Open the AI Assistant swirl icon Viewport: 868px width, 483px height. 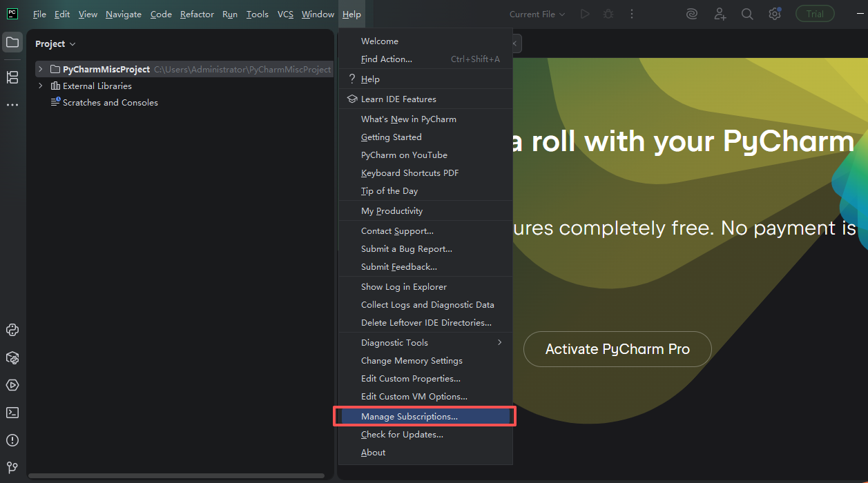pos(692,14)
